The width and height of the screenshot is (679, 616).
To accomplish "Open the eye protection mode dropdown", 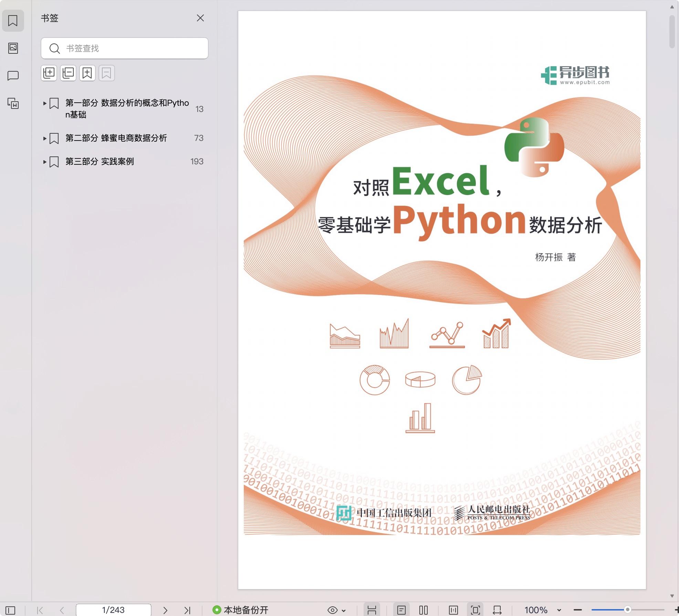I will (x=336, y=610).
